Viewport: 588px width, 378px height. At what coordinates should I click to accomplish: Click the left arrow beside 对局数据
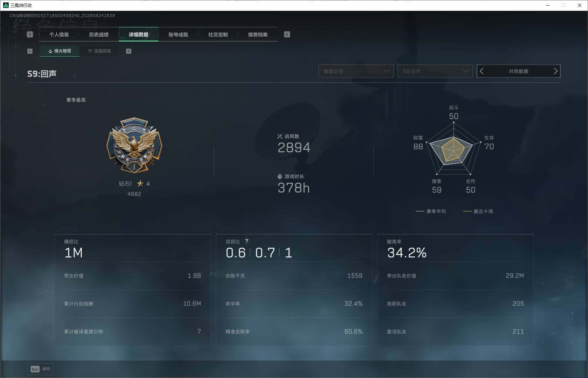coord(482,71)
